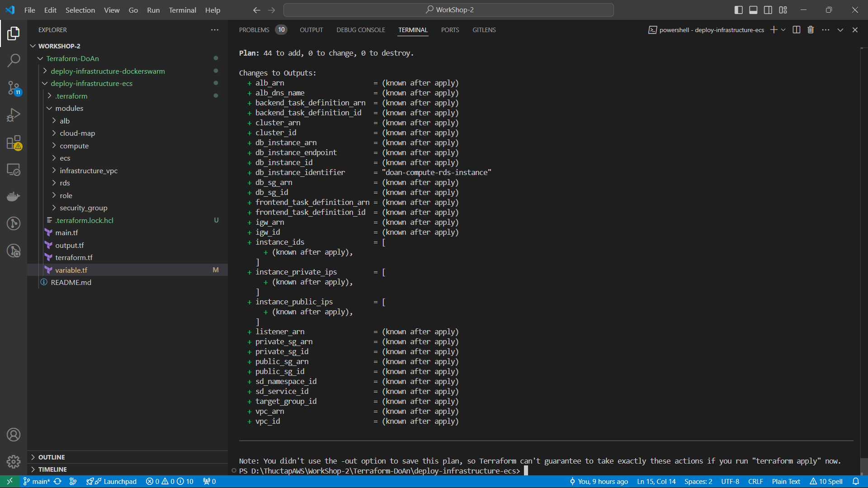Open launch profile dropdown next to plus
This screenshot has width=868, height=488.
point(783,30)
